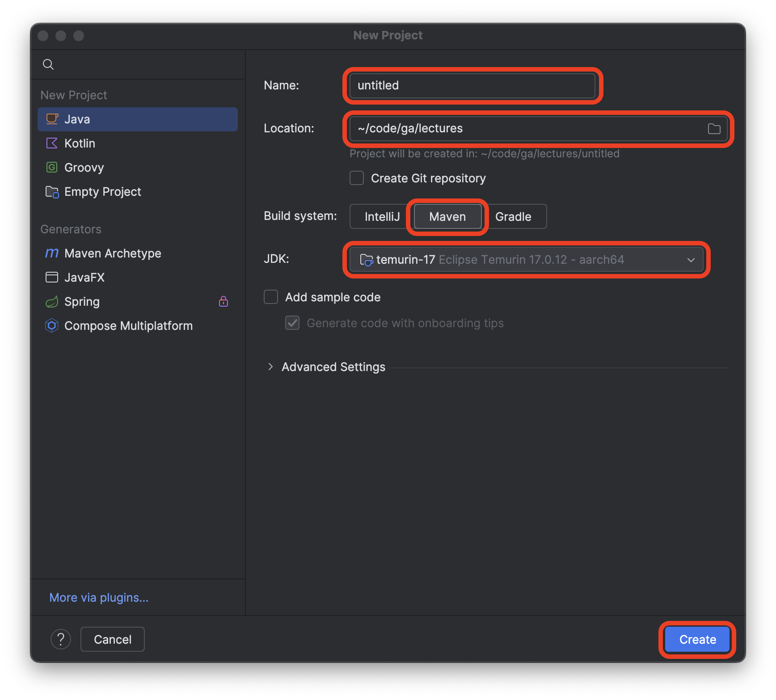Select the Kotlin project type

[x=80, y=143]
